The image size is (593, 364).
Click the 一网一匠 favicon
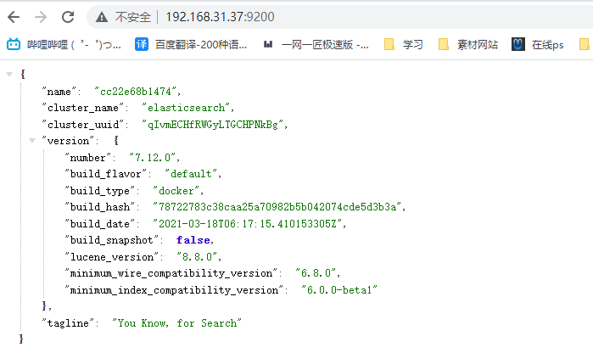coord(268,45)
